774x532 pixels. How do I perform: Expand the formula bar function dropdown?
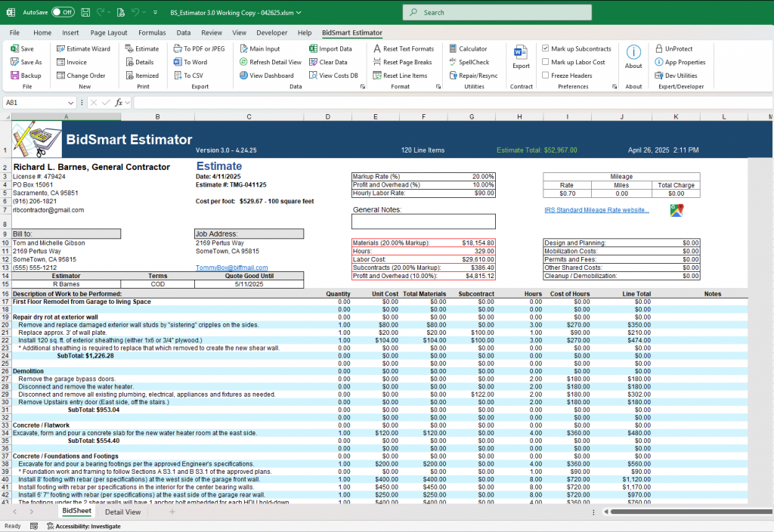(127, 103)
